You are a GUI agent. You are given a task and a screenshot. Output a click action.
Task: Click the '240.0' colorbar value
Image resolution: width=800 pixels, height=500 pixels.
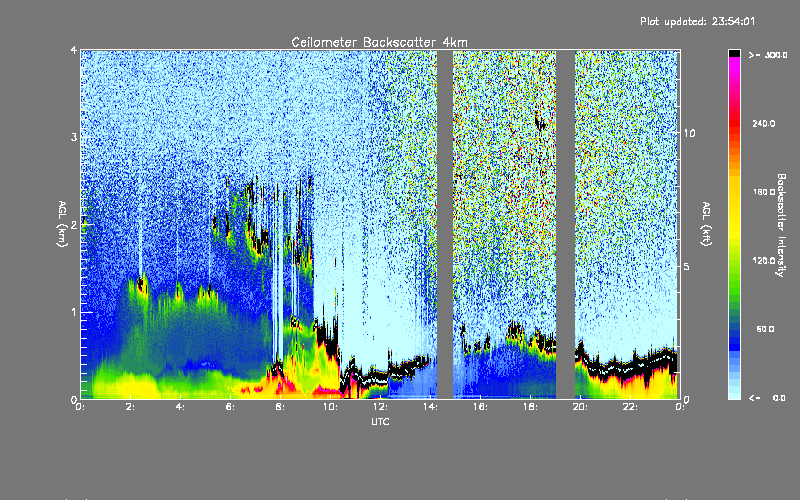tap(764, 123)
